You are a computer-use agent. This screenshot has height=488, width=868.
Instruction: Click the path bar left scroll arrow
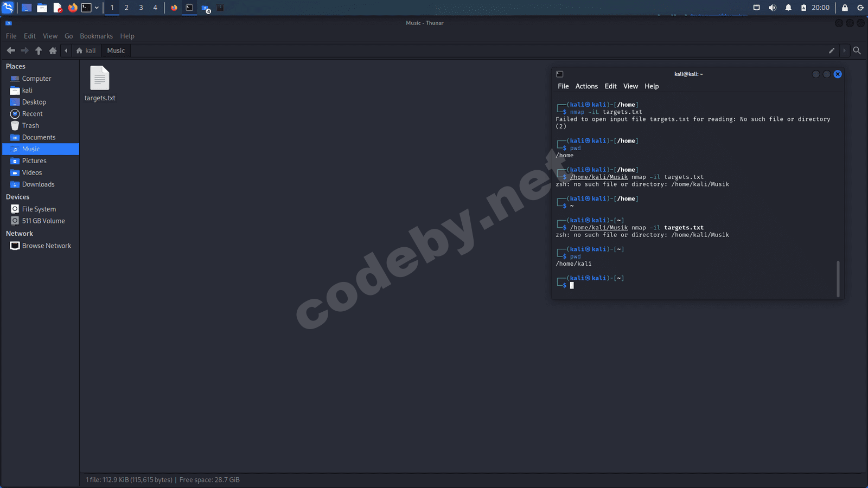click(x=66, y=50)
